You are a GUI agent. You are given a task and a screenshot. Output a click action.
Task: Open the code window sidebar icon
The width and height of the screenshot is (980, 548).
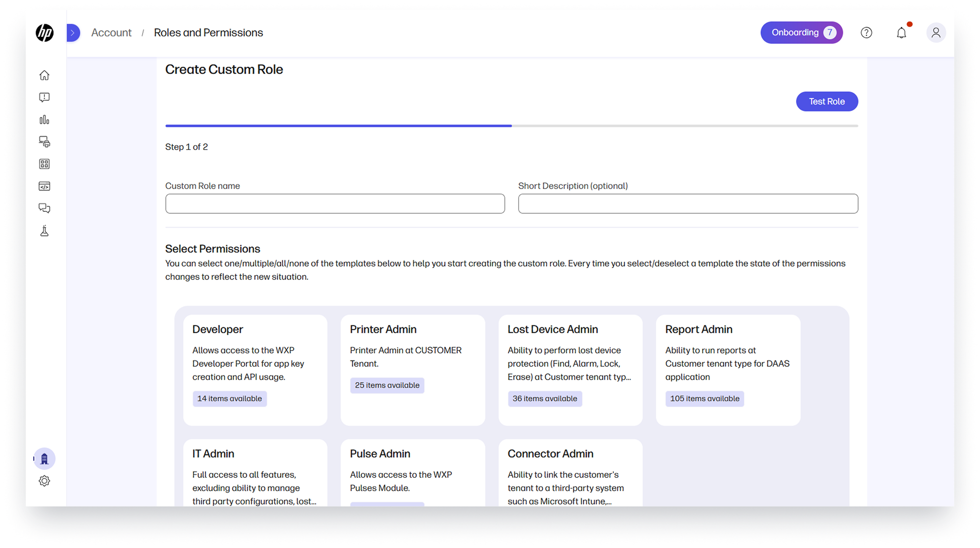44,186
